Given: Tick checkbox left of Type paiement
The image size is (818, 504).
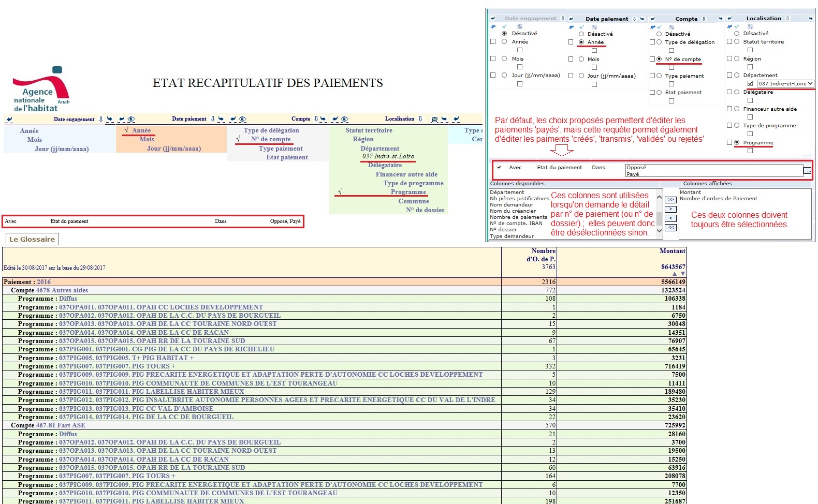Looking at the screenshot, I should [x=652, y=76].
